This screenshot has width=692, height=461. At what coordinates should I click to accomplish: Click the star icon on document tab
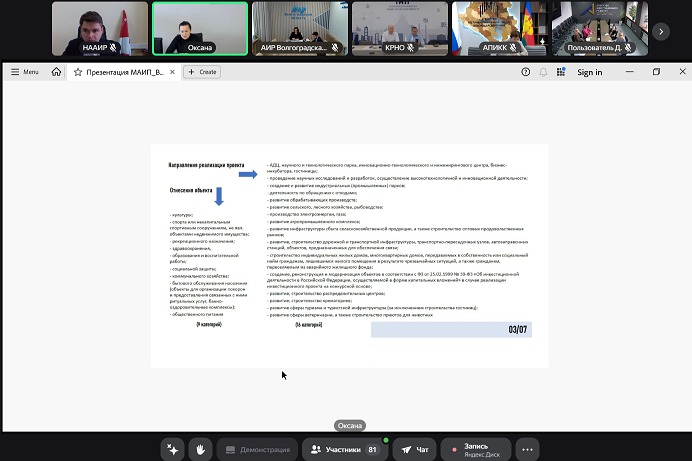(78, 72)
